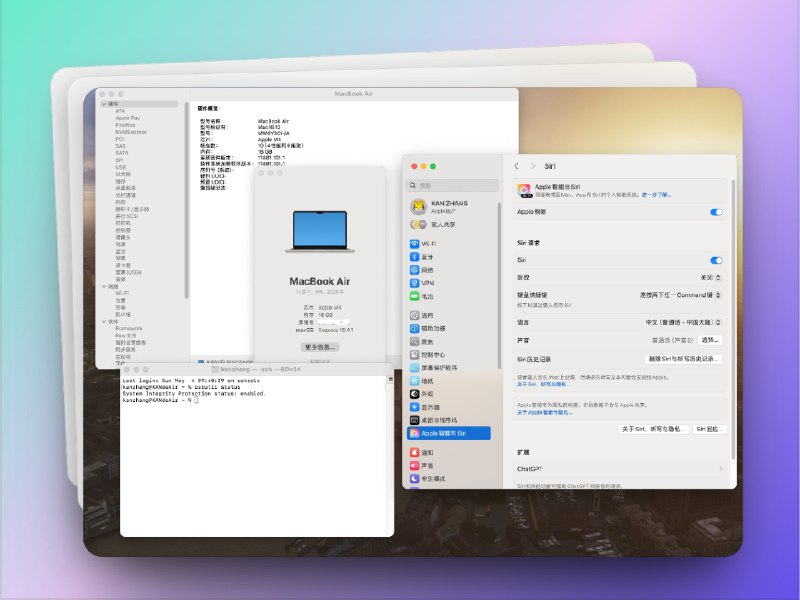800x600 pixels.
Task: Click the search field in System Settings
Action: click(448, 185)
